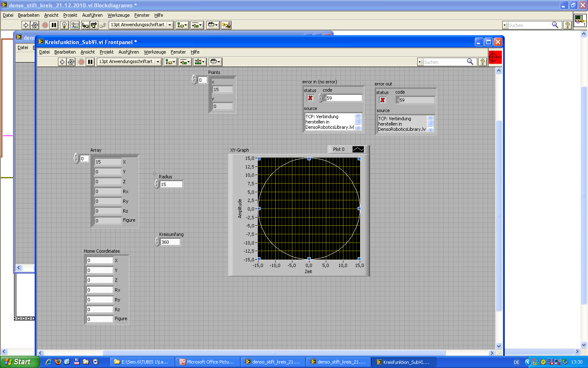Click the Kreisumfang input field showing 360
The width and height of the screenshot is (588, 368).
pos(170,242)
